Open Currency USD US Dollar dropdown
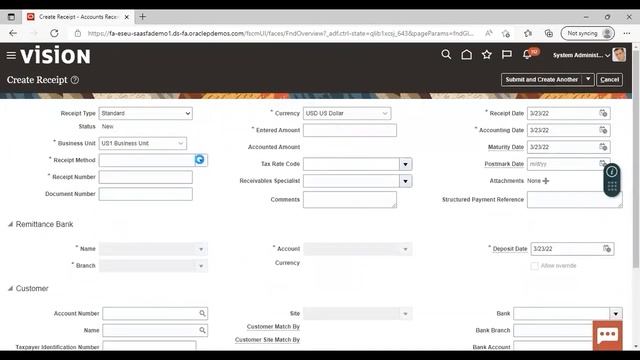Image resolution: width=640 pixels, height=360 pixels. click(x=347, y=113)
